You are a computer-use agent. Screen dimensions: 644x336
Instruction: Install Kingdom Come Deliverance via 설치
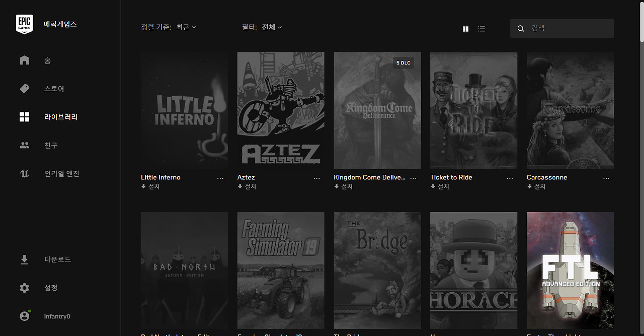(x=343, y=186)
